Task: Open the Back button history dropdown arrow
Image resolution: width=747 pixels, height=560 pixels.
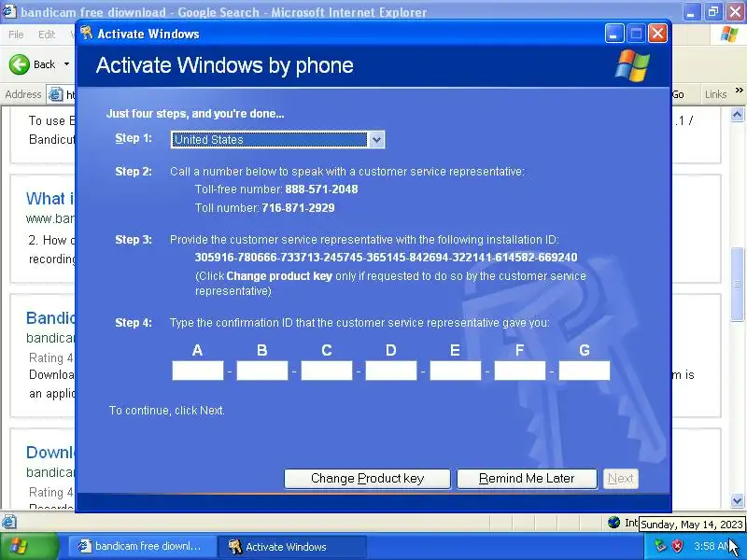Action: (66, 64)
